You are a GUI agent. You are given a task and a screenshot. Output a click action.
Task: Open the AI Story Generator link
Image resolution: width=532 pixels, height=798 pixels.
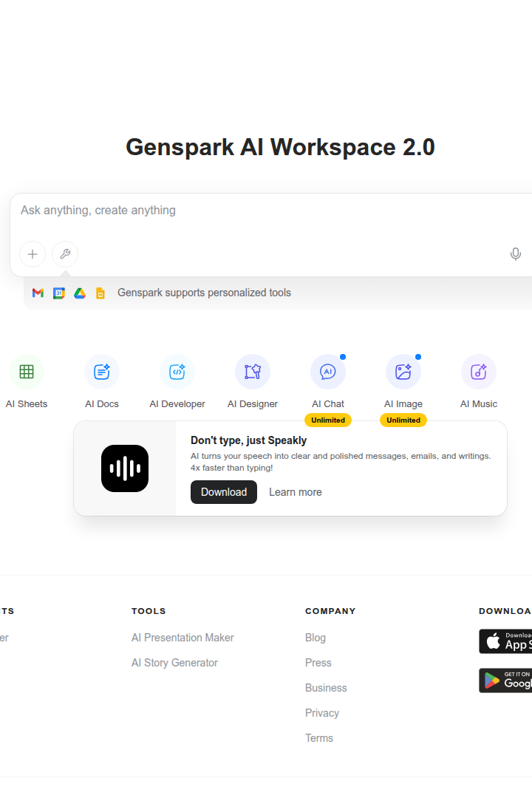click(x=174, y=663)
